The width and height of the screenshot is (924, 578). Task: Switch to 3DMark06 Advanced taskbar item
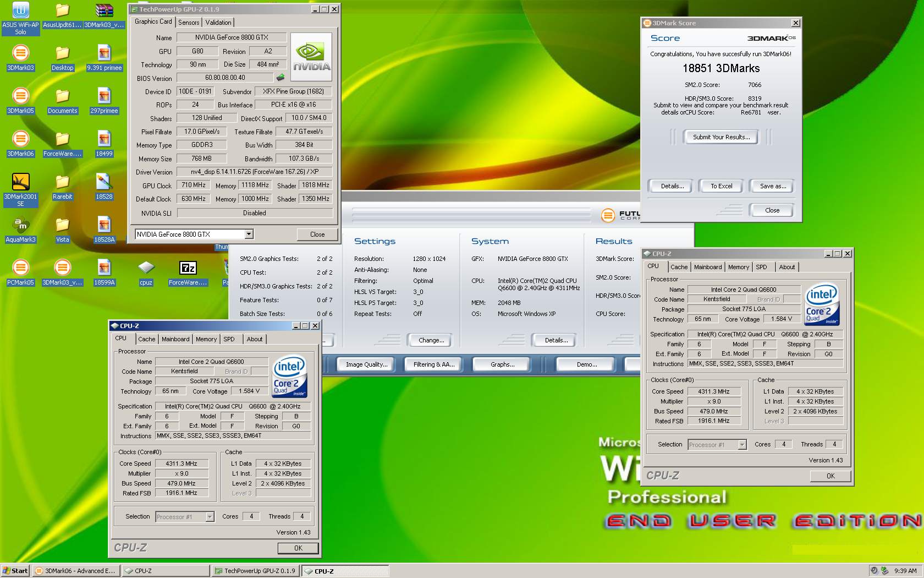76,571
